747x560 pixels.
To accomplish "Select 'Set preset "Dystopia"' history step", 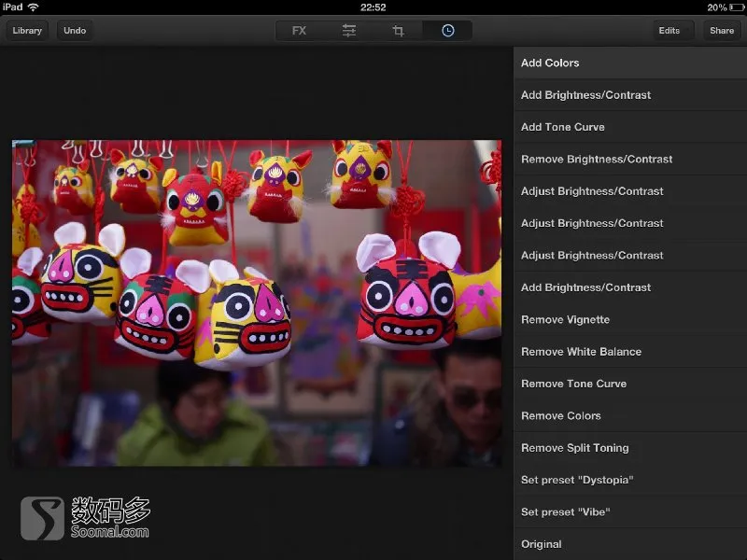I will [x=630, y=480].
